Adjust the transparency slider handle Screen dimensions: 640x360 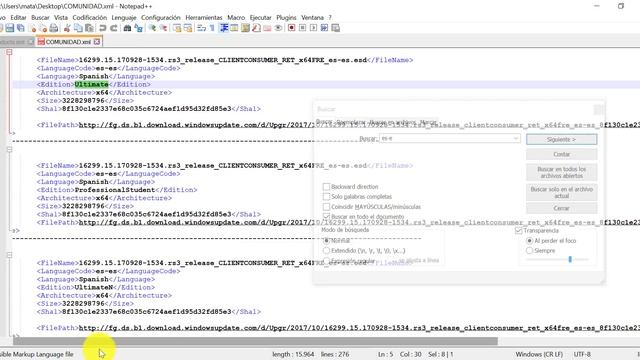[570, 259]
